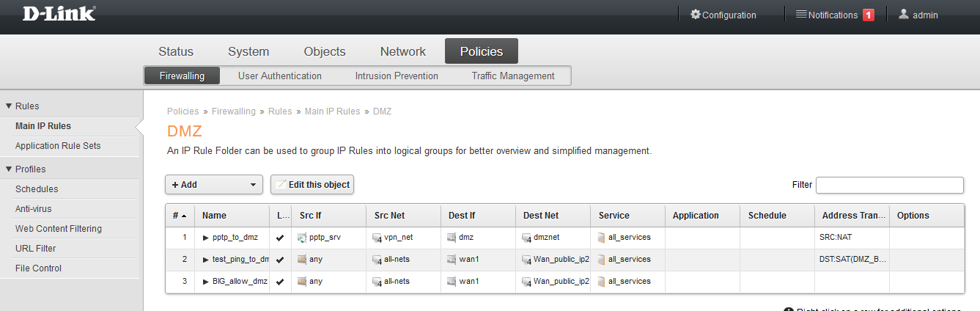Viewport: 980px width, 311px height.
Task: Toggle log checkmark for BIG_allow_dmz rule
Action: tap(279, 282)
